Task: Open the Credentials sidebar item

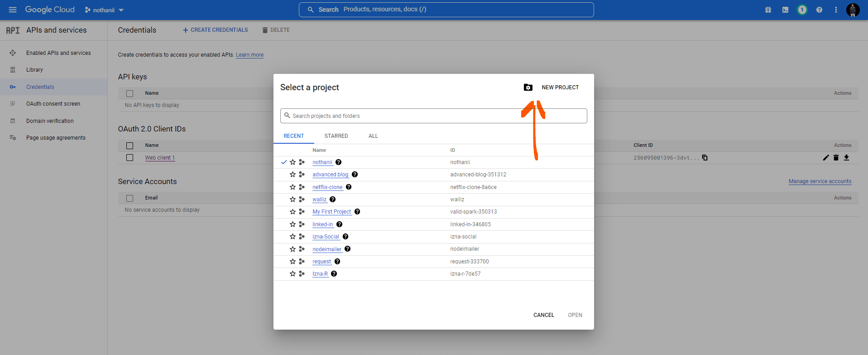Action: (x=53, y=87)
